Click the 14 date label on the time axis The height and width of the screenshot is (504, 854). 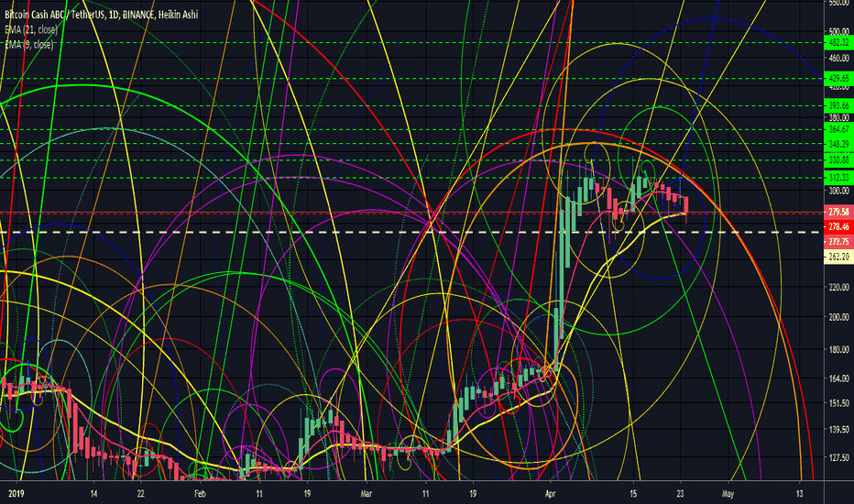pyautogui.click(x=93, y=494)
